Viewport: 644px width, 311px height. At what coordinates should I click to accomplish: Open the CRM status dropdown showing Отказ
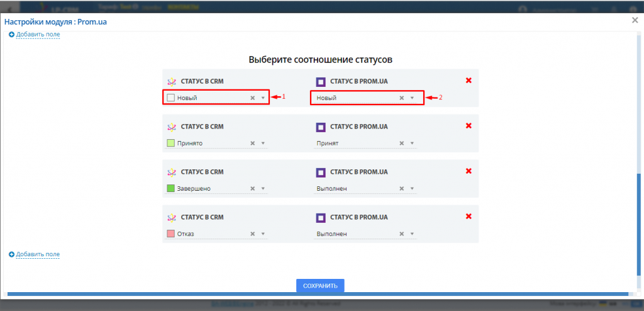[263, 234]
